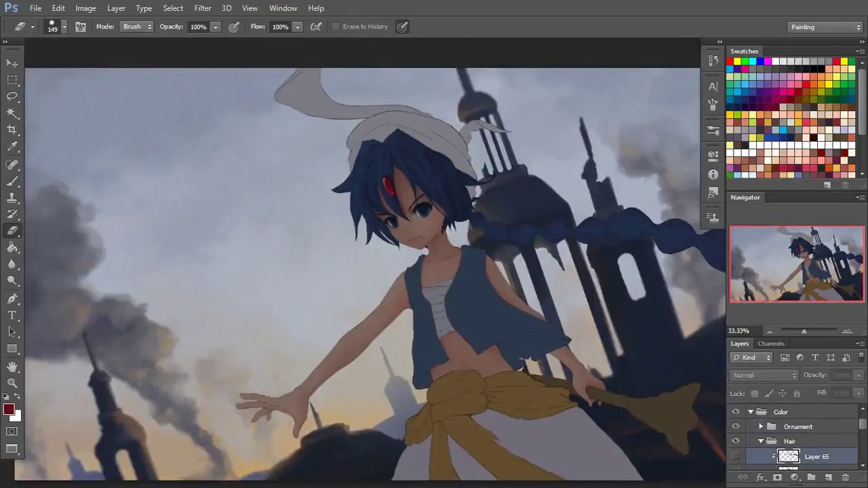Select the Rectangular Marquee tool
The height and width of the screenshot is (488, 868).
pyautogui.click(x=12, y=80)
